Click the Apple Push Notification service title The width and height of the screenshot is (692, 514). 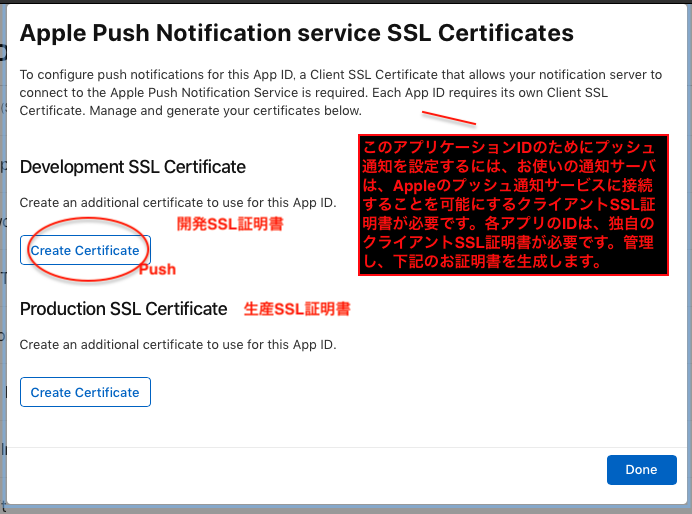click(297, 33)
